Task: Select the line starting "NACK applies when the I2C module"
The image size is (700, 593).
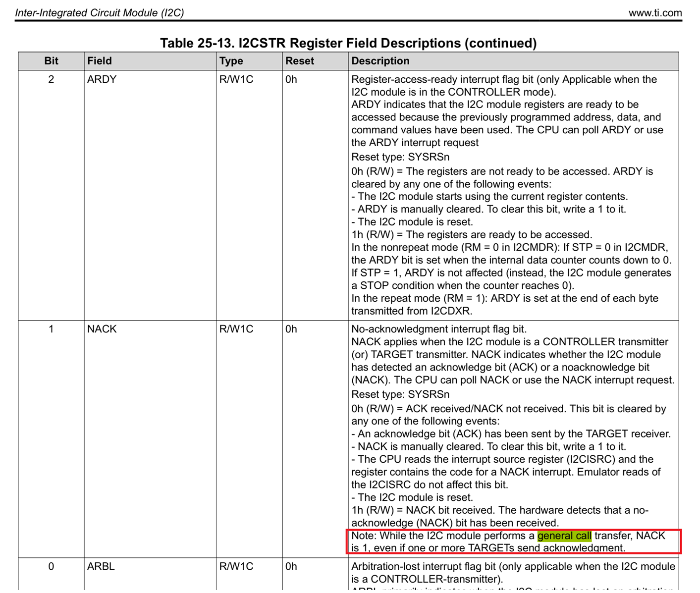Action: [510, 342]
